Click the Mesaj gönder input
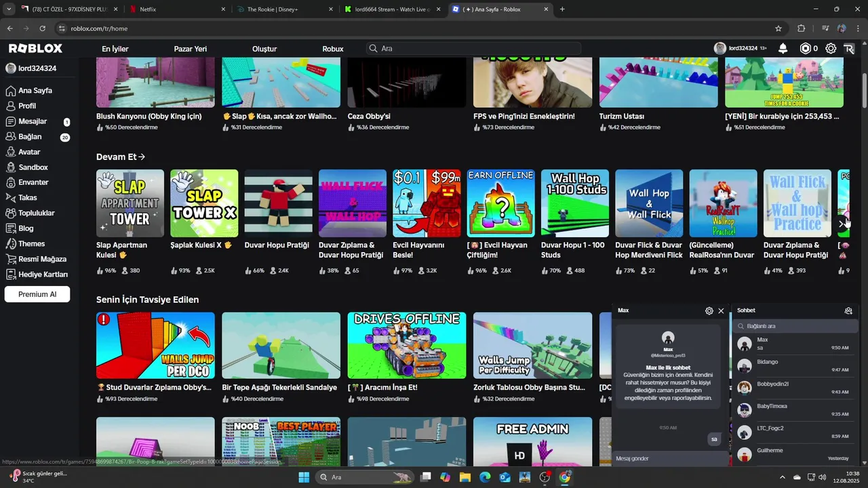868x488 pixels. coord(669,459)
